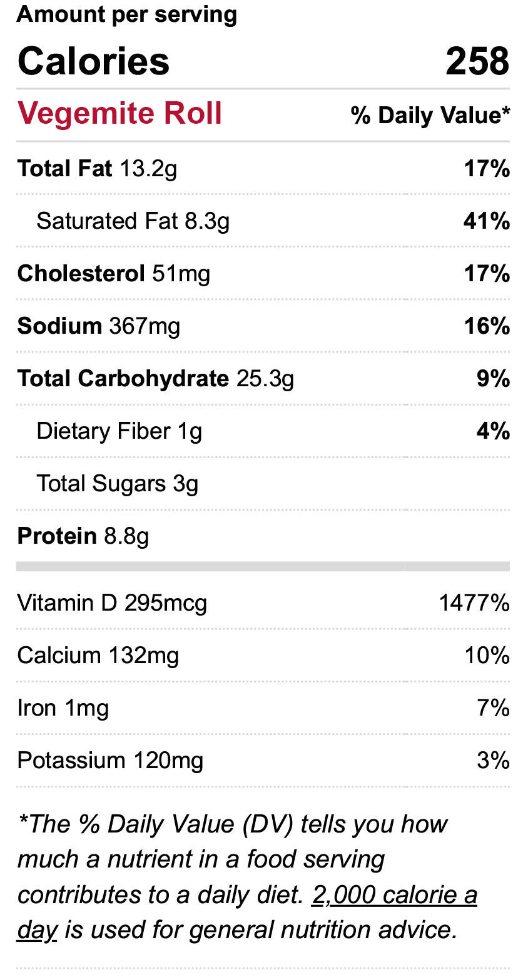The width and height of the screenshot is (528, 980).
Task: Click the Vegemite Roll heading
Action: (119, 113)
